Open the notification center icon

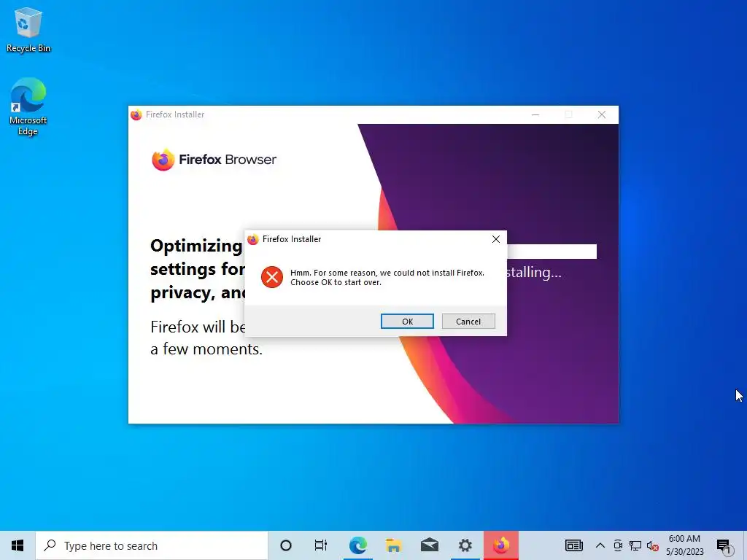coord(724,546)
